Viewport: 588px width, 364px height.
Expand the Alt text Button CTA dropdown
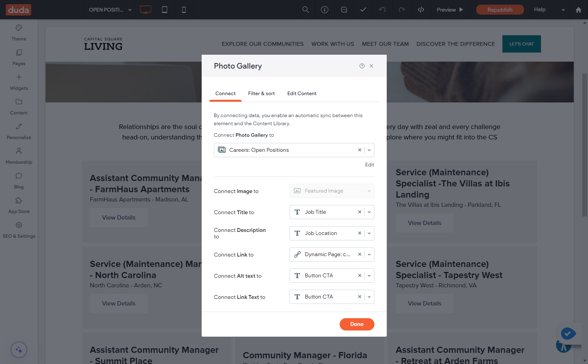369,276
